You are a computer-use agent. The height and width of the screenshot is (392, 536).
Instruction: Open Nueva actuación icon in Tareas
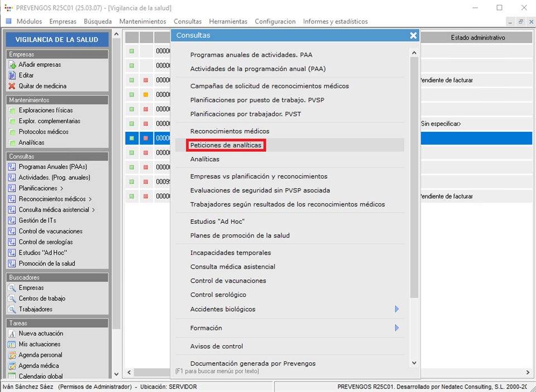click(12, 334)
